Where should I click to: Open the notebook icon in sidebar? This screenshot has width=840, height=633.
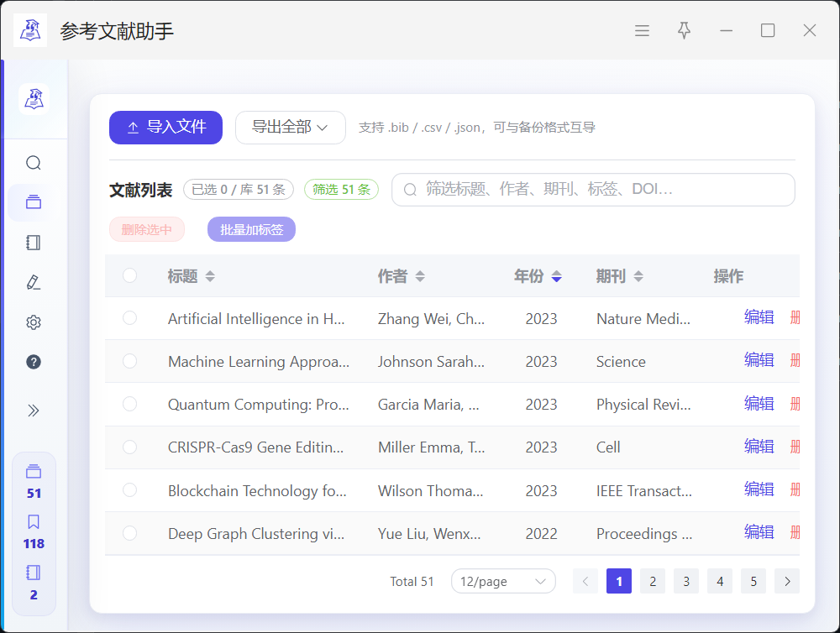34,243
